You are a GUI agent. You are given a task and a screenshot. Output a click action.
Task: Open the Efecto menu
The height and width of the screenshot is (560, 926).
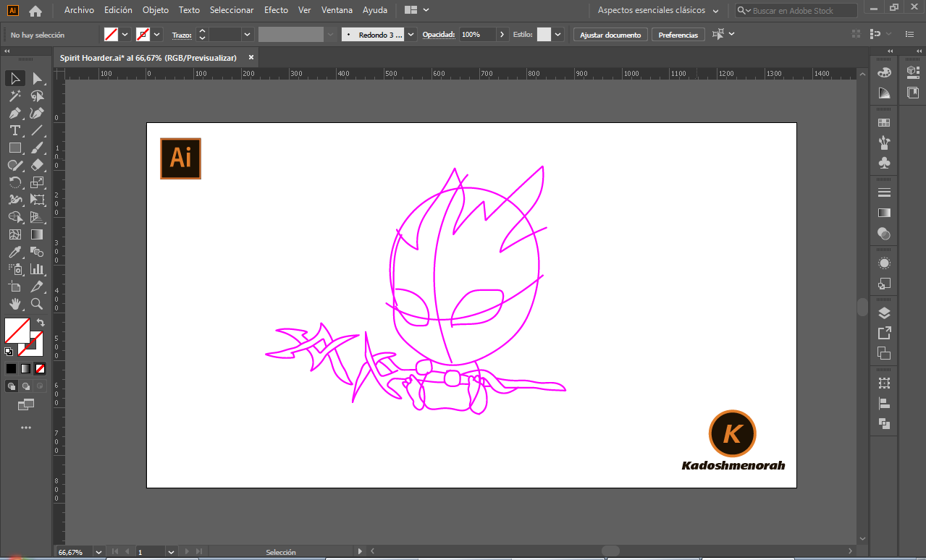[276, 10]
